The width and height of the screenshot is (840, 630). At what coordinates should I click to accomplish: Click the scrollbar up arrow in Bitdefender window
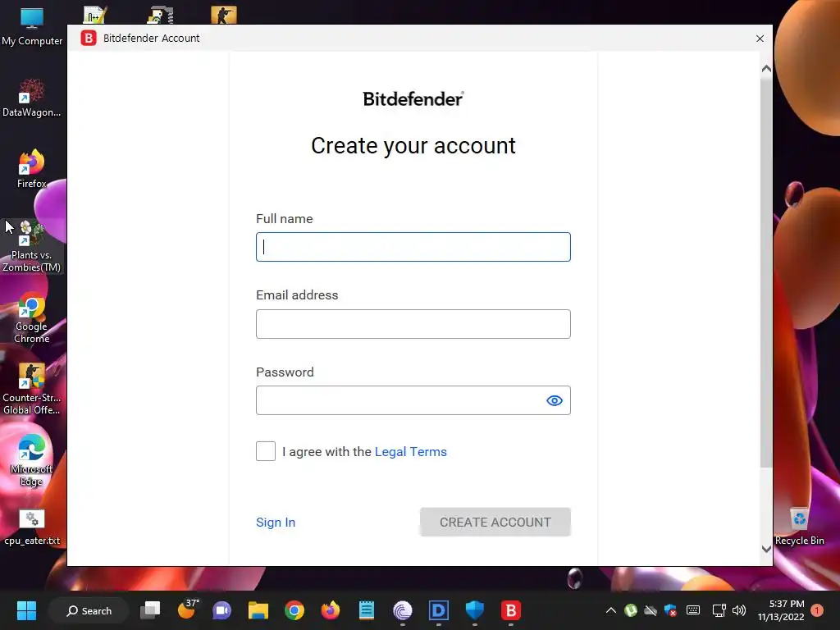pyautogui.click(x=766, y=69)
